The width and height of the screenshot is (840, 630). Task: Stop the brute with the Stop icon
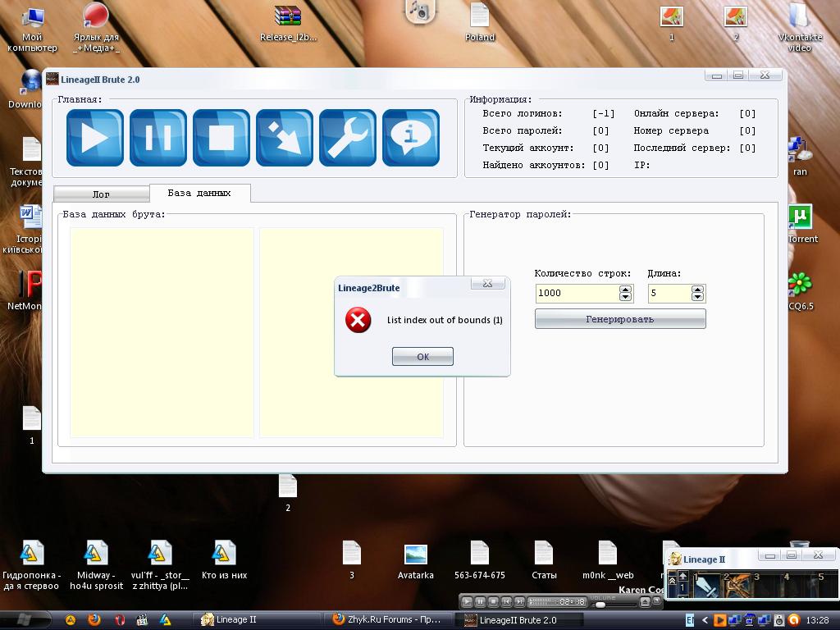pos(221,138)
